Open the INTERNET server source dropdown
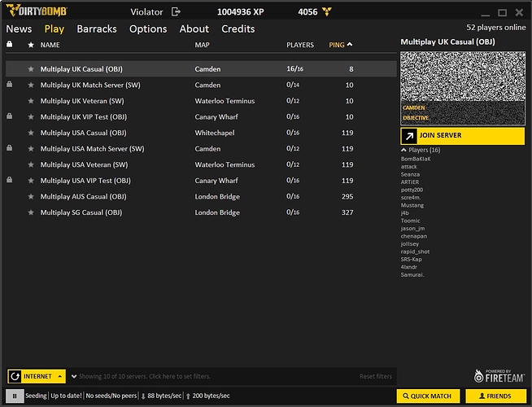The height and width of the screenshot is (407, 532). [x=59, y=376]
